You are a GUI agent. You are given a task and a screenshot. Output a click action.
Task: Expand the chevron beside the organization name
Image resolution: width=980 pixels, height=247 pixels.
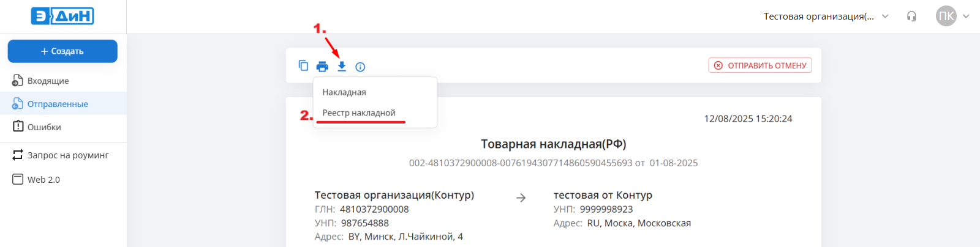point(885,17)
